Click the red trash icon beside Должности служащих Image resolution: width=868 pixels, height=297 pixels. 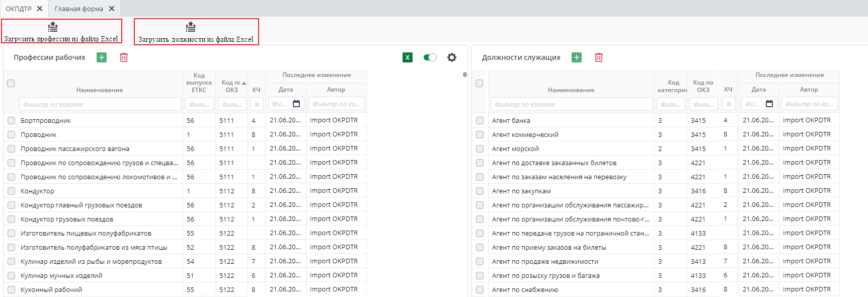click(599, 57)
